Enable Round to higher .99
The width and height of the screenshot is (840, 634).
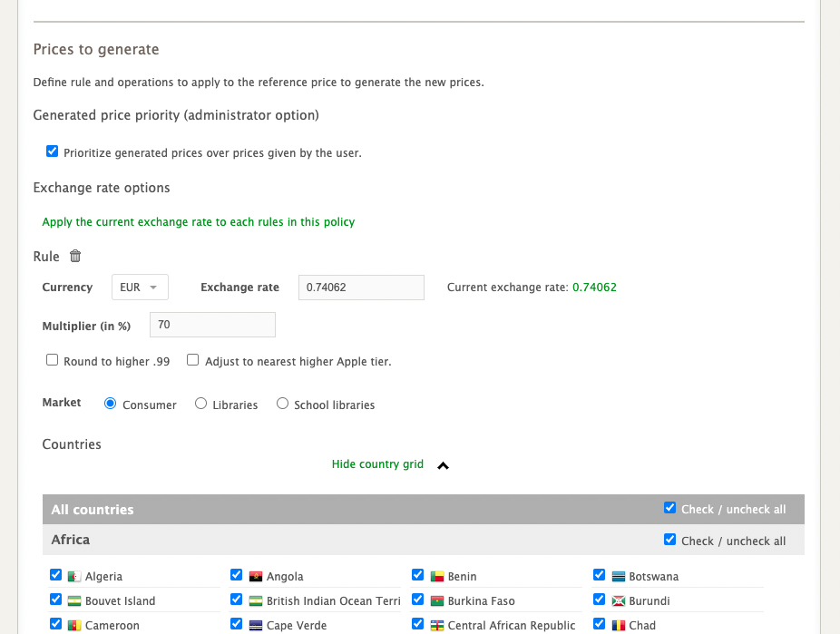click(53, 360)
